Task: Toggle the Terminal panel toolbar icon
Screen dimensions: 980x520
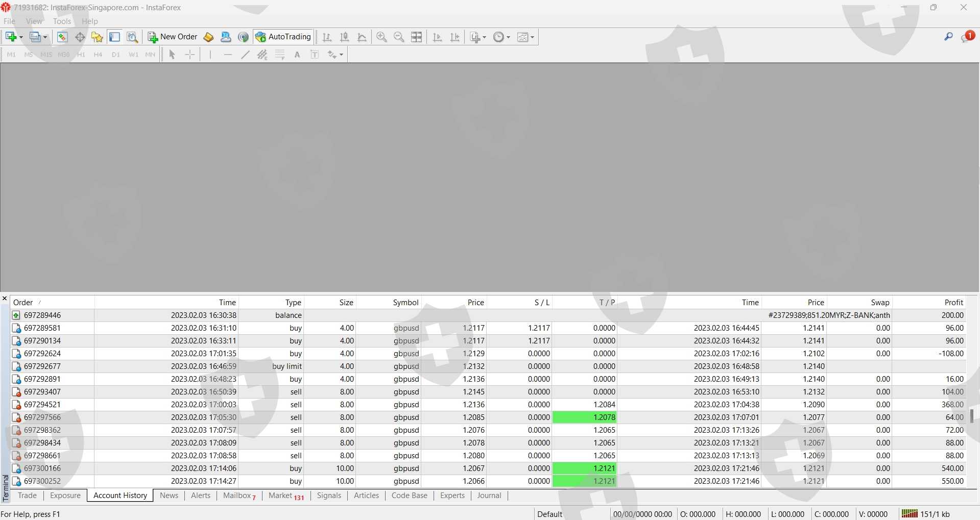Action: [x=114, y=37]
